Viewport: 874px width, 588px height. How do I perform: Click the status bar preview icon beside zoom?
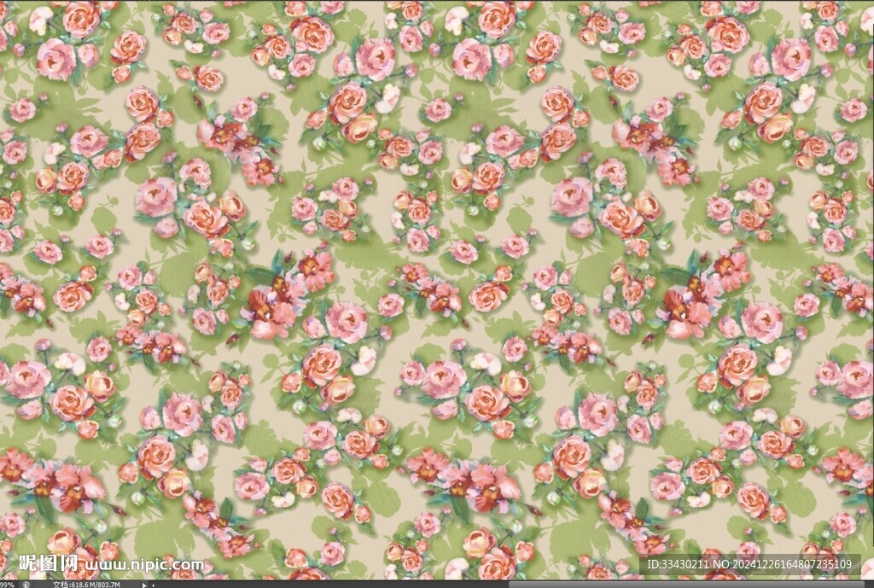[x=27, y=584]
